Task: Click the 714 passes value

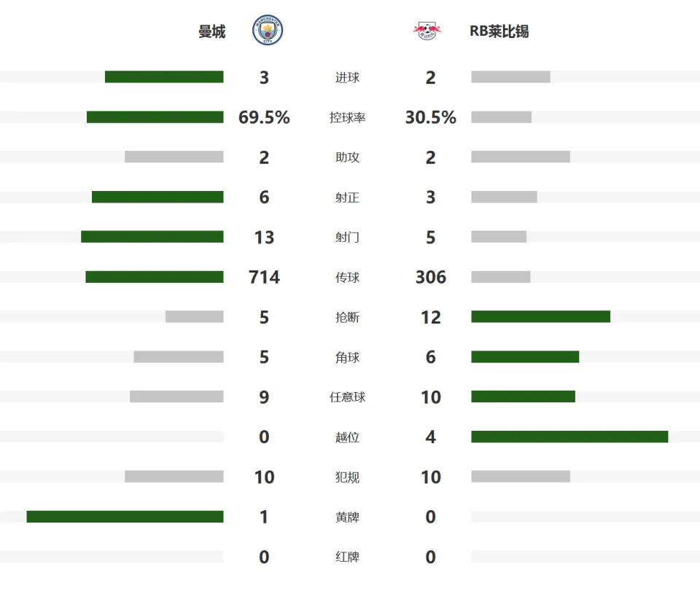Action: click(264, 277)
